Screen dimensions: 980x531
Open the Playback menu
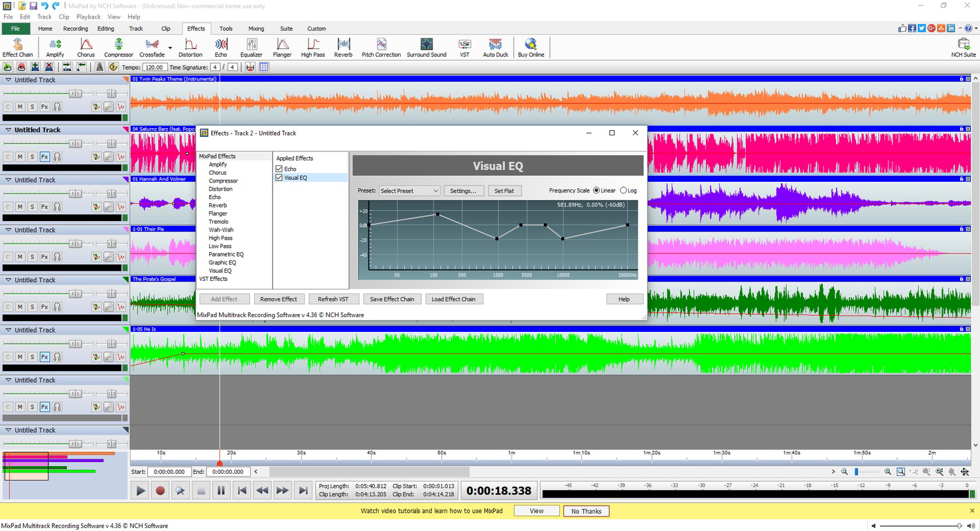pyautogui.click(x=89, y=17)
